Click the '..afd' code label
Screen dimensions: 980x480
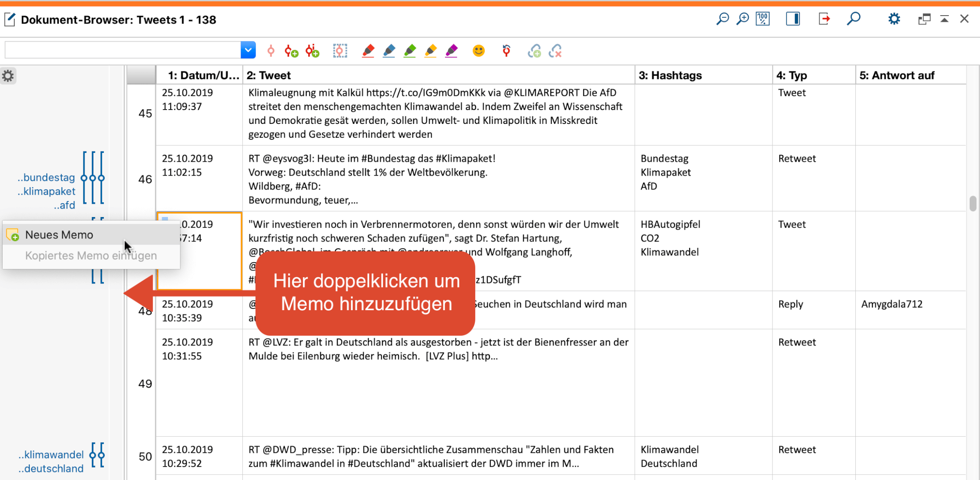(65, 205)
